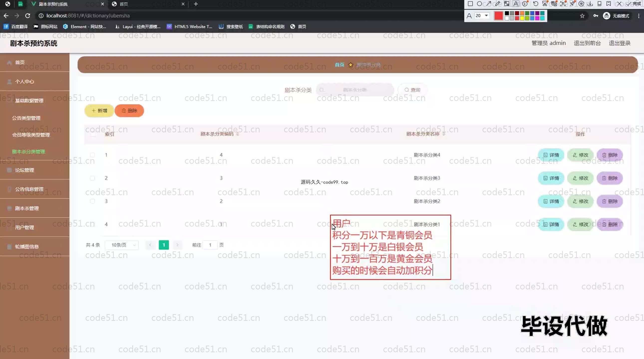This screenshot has height=359, width=644.
Task: Select the arrow annotation tool
Action: click(x=488, y=4)
